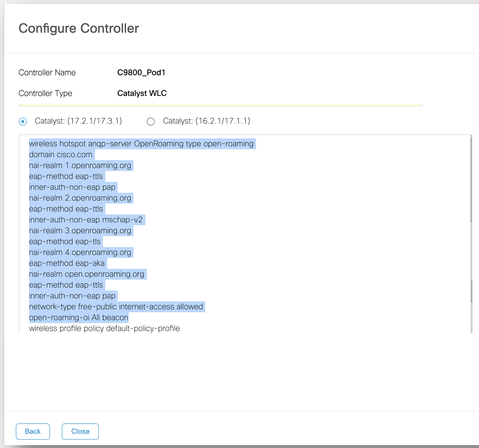Viewport: 479px width, 448px height.
Task: Click the 'open-roaming-oi All beacon' line
Action: coord(78,318)
